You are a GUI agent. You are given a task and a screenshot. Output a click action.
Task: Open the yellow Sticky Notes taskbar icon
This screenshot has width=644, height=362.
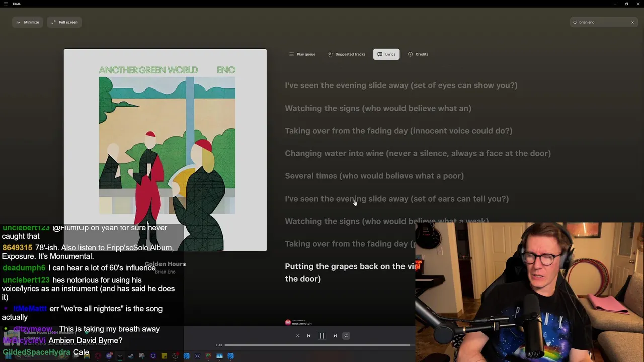click(x=164, y=356)
